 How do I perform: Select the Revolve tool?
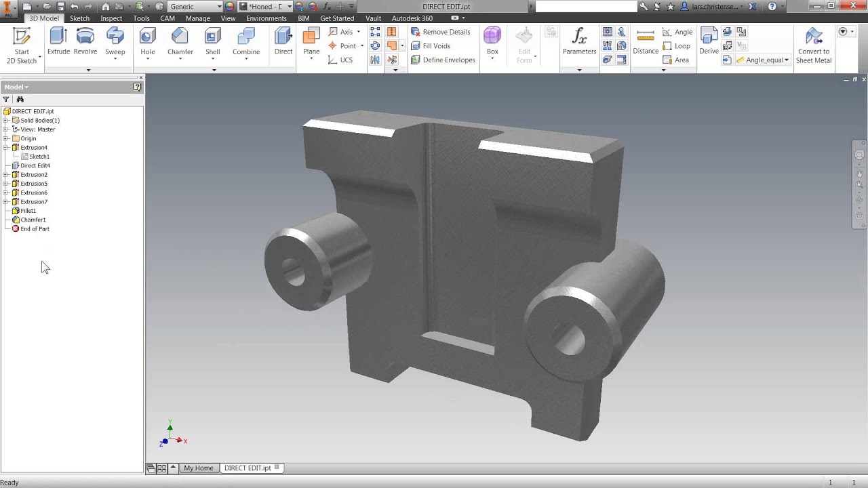[85, 42]
